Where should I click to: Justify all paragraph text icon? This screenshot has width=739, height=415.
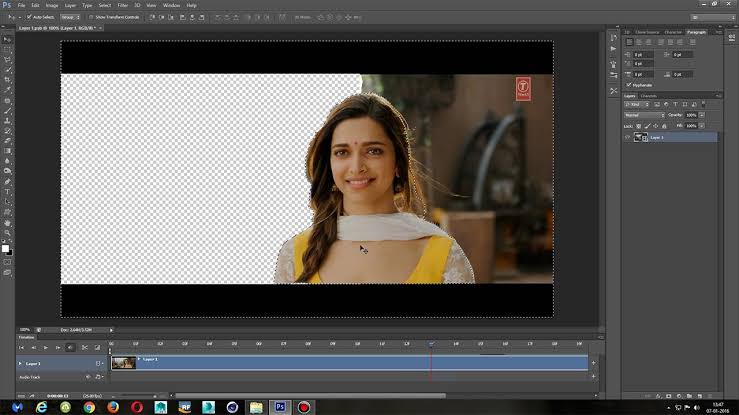(x=692, y=42)
